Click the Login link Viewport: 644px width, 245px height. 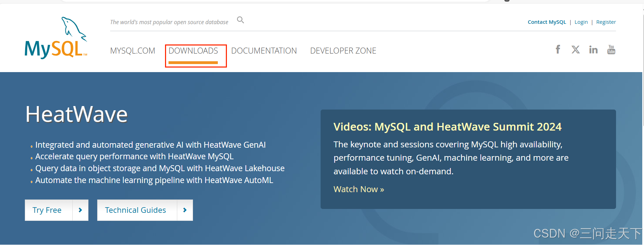(x=581, y=22)
